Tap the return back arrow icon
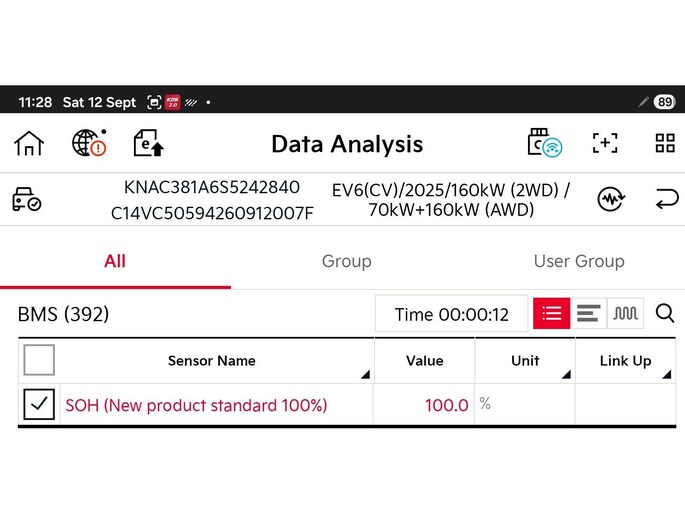The width and height of the screenshot is (685, 514). pos(667,199)
